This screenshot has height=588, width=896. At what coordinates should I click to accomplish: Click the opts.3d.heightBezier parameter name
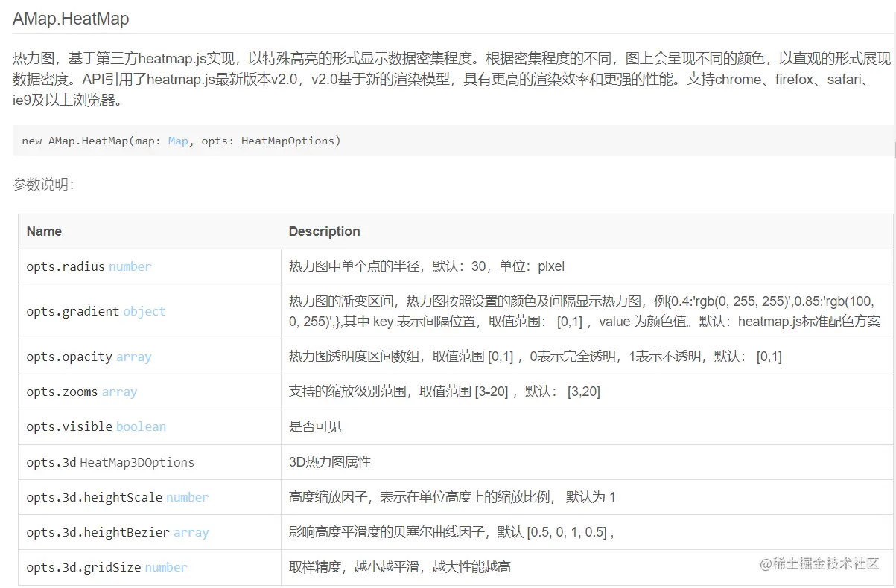click(x=98, y=532)
